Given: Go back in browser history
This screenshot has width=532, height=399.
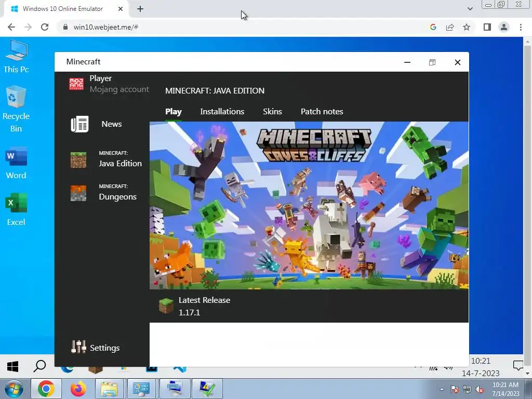Looking at the screenshot, I should tap(11, 27).
